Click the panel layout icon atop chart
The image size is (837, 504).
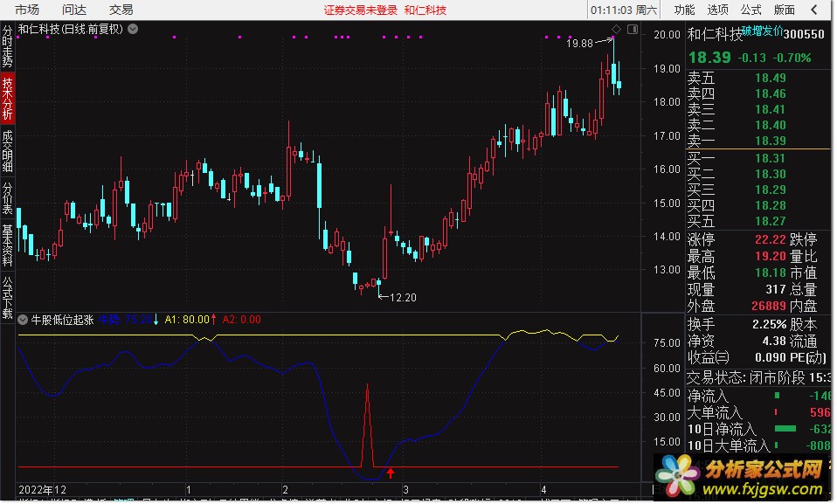click(x=632, y=29)
